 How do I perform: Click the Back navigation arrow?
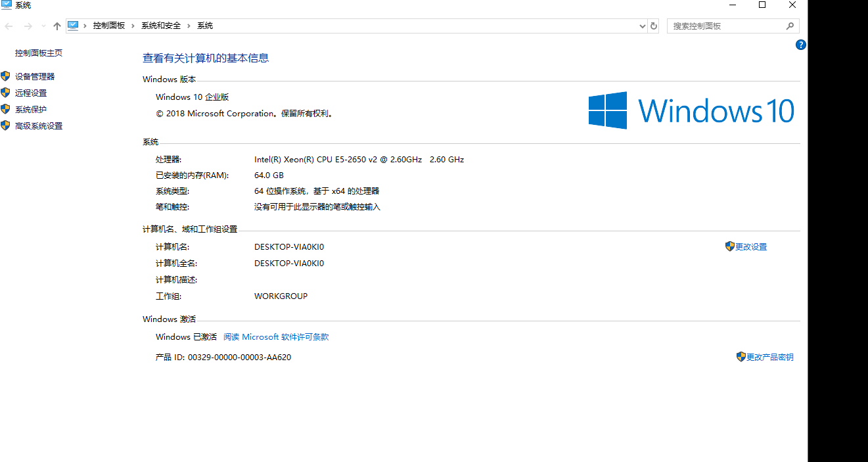click(x=9, y=26)
